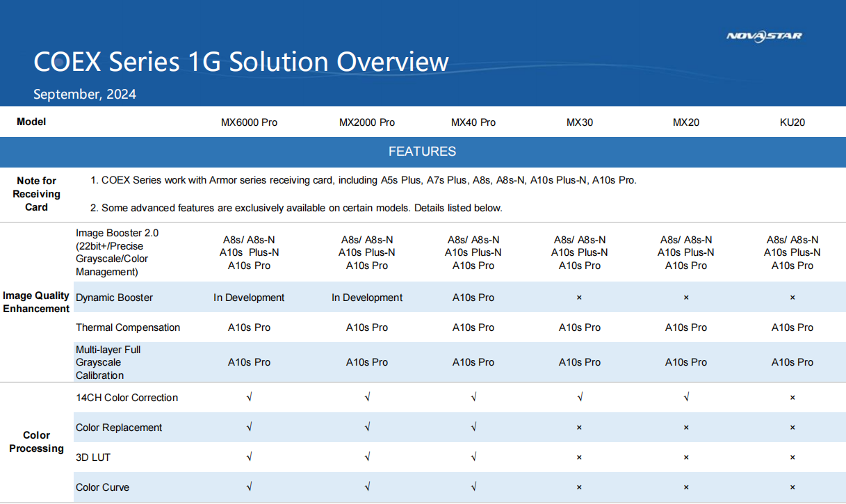This screenshot has height=504, width=846.
Task: Click the × for MX30 Color Curve
Action: [x=579, y=487]
